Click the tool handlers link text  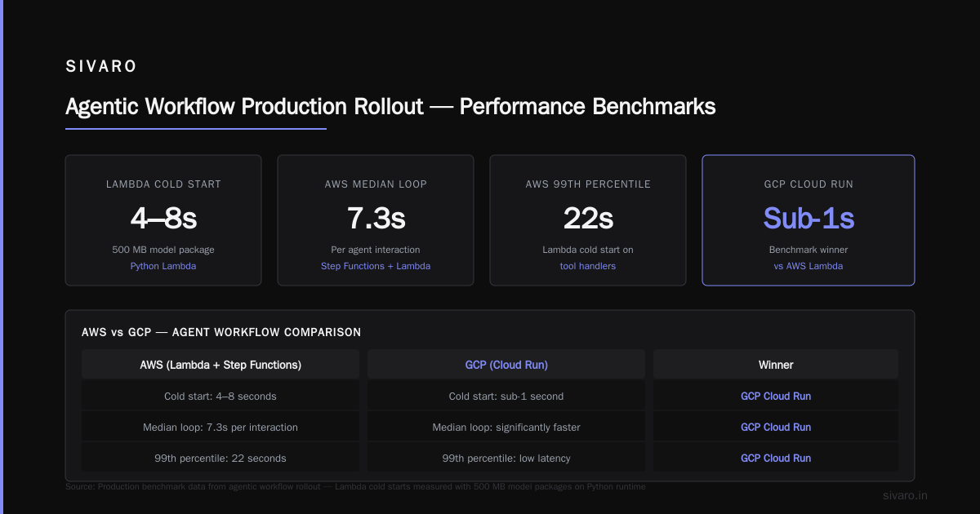tap(588, 266)
